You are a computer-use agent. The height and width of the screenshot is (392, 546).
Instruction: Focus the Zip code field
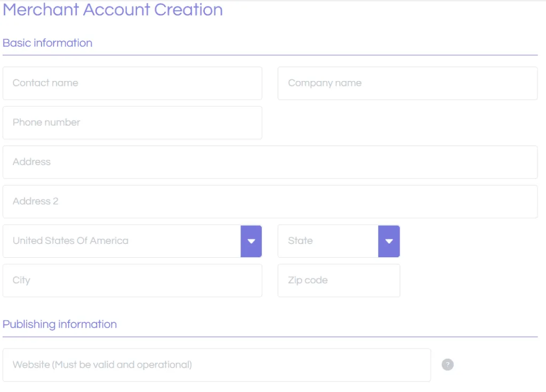point(339,280)
